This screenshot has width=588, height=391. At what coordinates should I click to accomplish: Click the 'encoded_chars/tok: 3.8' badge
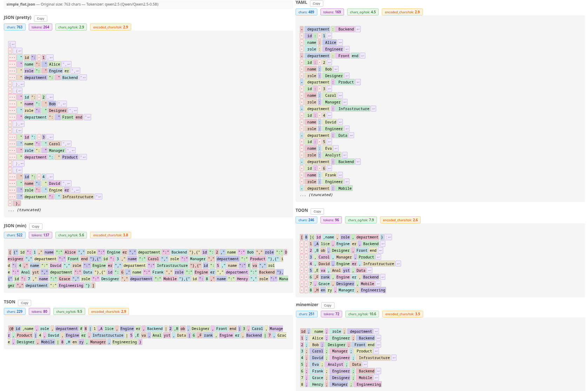pyautogui.click(x=110, y=235)
